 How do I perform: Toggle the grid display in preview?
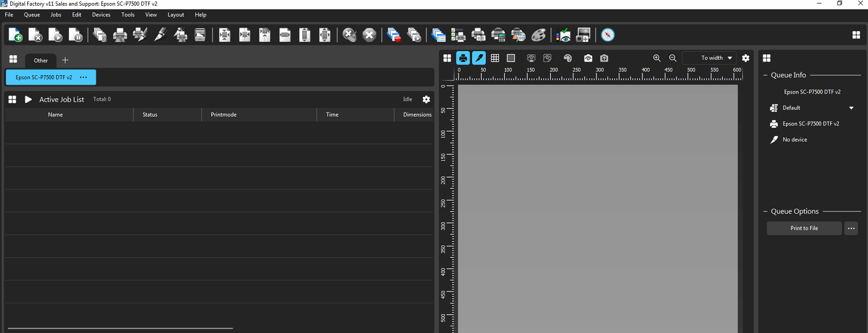click(495, 58)
